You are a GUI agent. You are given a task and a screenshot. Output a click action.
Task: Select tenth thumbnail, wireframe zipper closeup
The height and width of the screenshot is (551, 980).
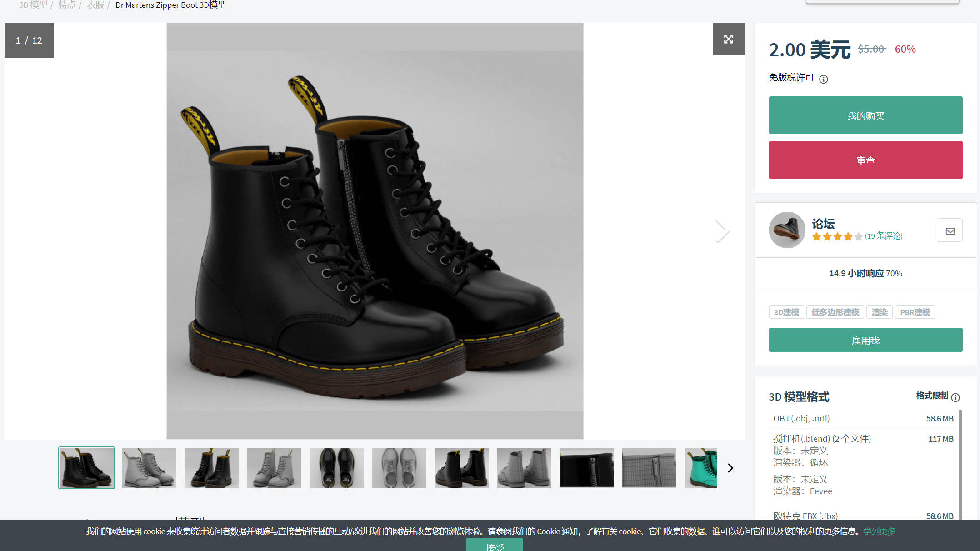(x=649, y=468)
